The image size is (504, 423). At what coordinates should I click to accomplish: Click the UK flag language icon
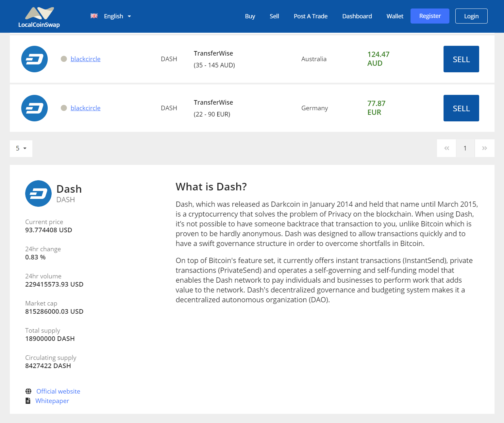click(x=94, y=16)
